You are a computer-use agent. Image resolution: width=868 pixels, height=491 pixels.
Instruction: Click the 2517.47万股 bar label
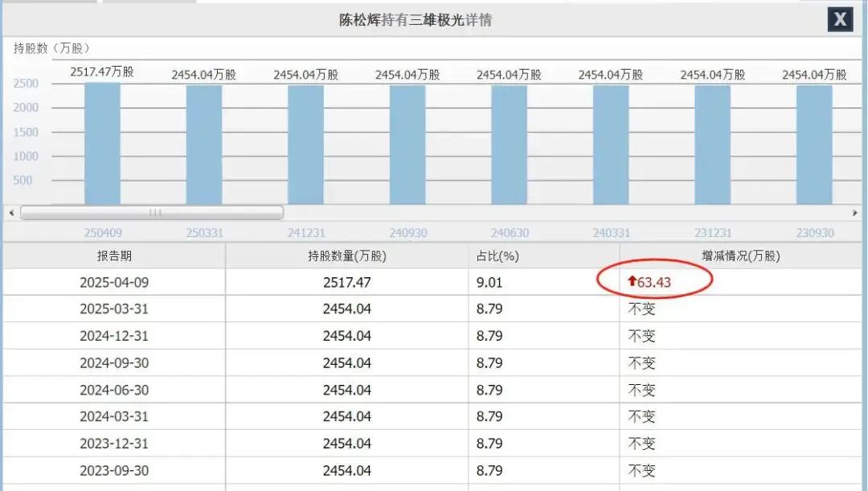pos(102,72)
